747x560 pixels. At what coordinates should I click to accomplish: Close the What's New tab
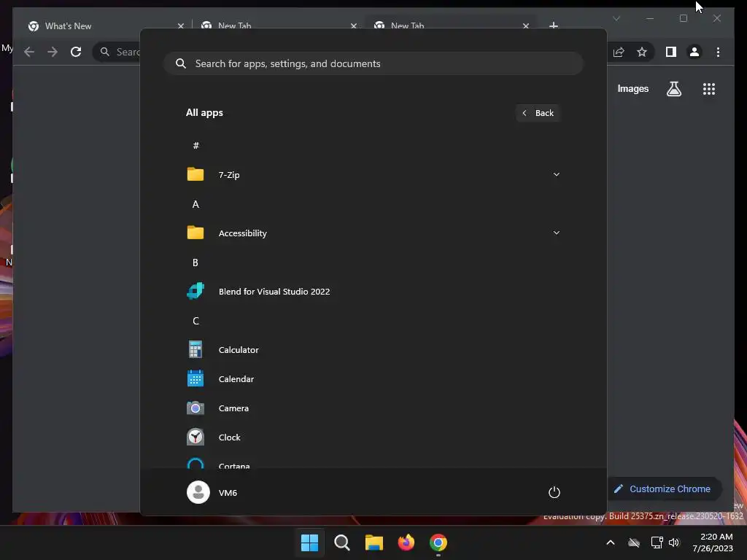click(x=181, y=26)
